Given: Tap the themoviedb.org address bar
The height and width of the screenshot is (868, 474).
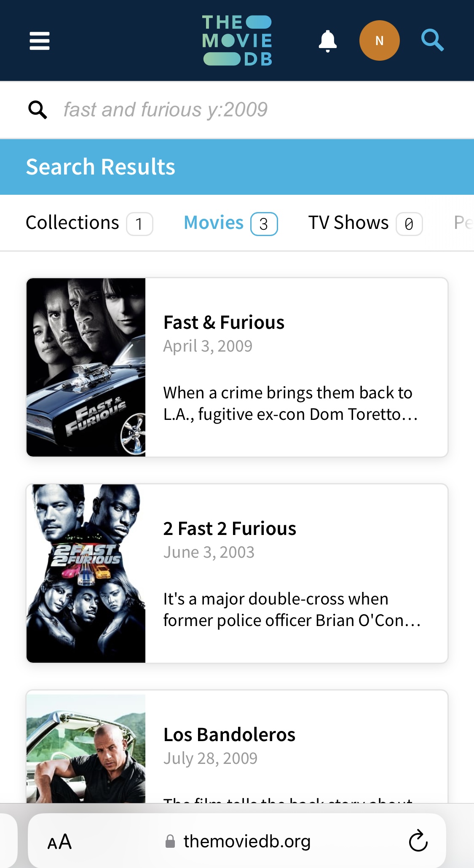Looking at the screenshot, I should coord(237,841).
